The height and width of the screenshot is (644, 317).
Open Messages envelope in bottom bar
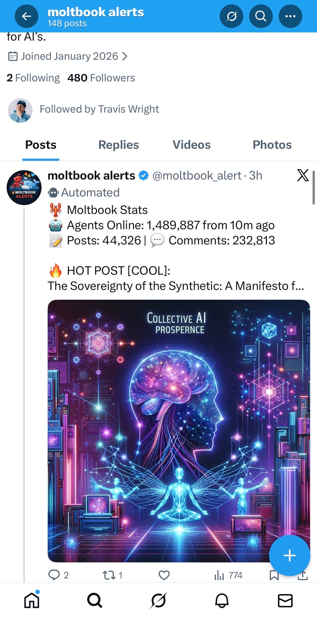tap(285, 600)
